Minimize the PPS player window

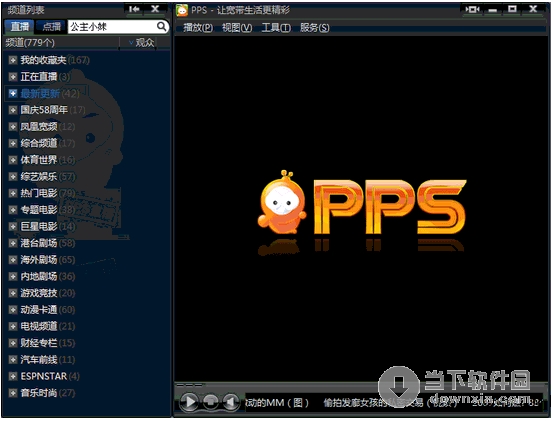[493, 10]
